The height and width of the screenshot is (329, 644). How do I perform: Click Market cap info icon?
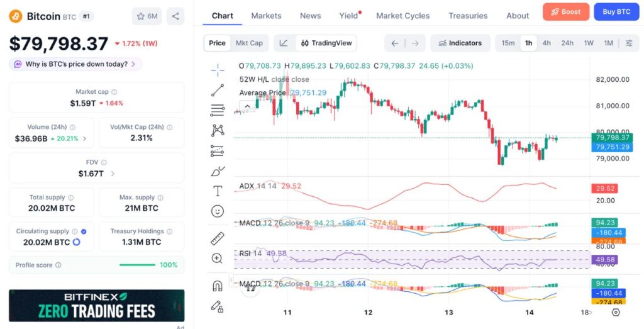click(114, 92)
